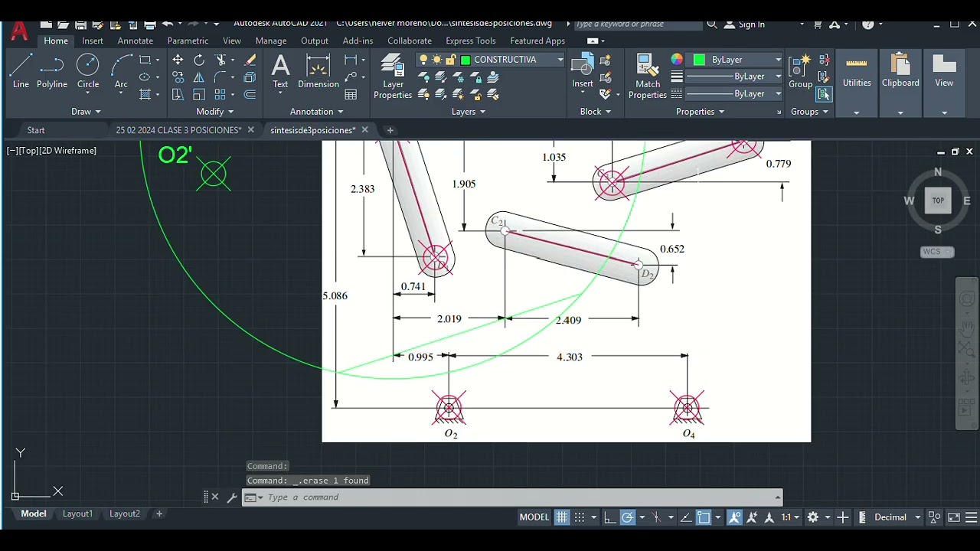Activate the Rotate tool

point(199,60)
